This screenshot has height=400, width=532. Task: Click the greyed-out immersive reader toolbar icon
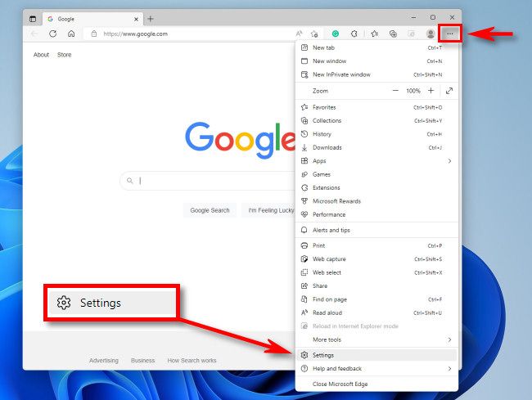point(411,34)
